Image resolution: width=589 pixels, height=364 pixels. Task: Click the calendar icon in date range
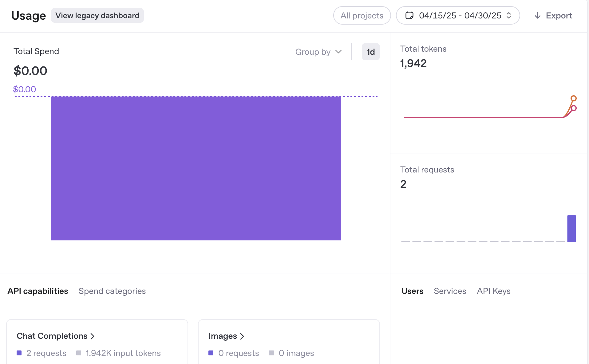tap(409, 15)
